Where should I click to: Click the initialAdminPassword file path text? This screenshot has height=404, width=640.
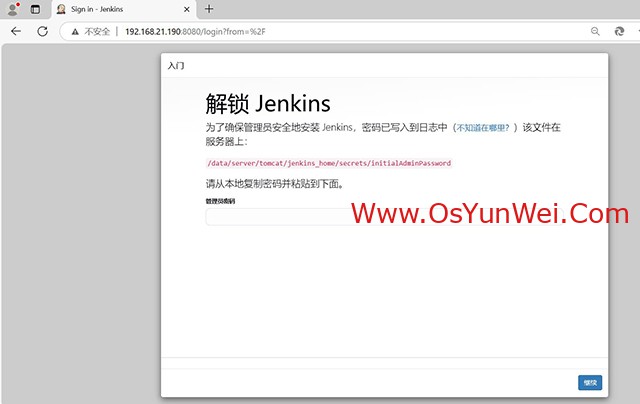329,163
